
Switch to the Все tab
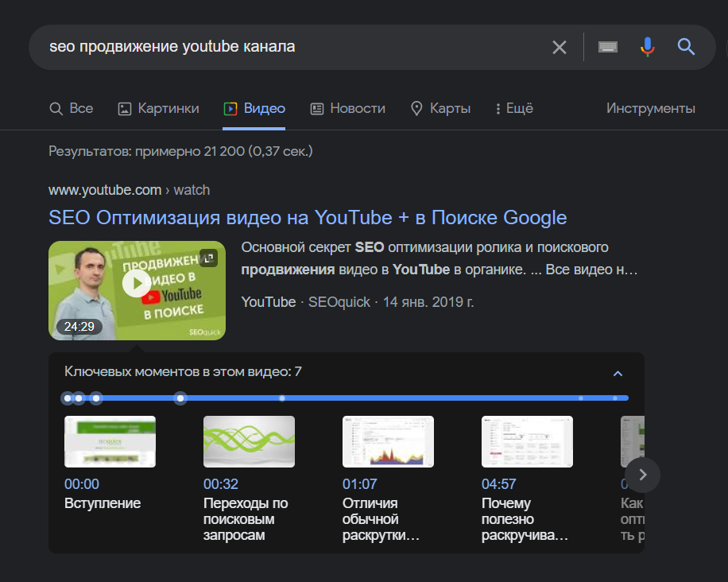[x=71, y=109]
